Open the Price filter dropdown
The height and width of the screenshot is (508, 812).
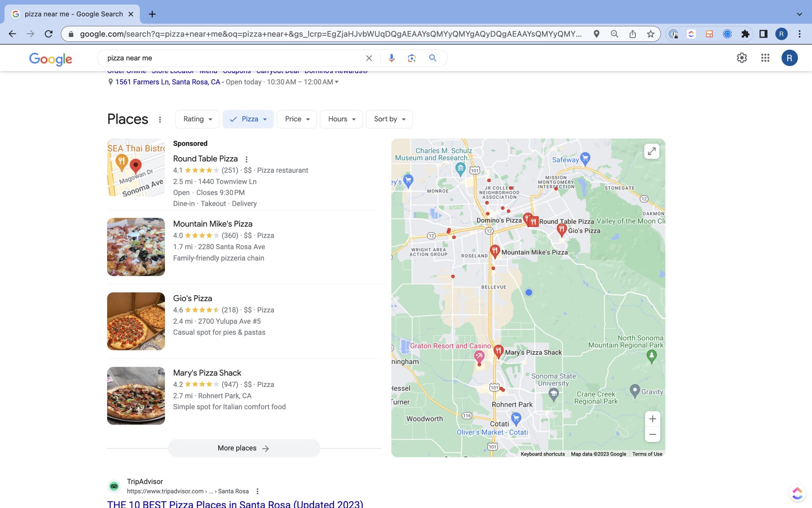coord(297,119)
